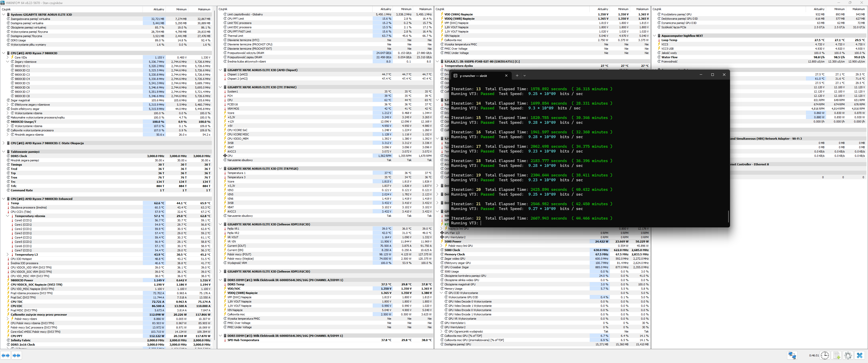Expand the Core VIDs tree row
This screenshot has height=363, width=868.
point(8,57)
